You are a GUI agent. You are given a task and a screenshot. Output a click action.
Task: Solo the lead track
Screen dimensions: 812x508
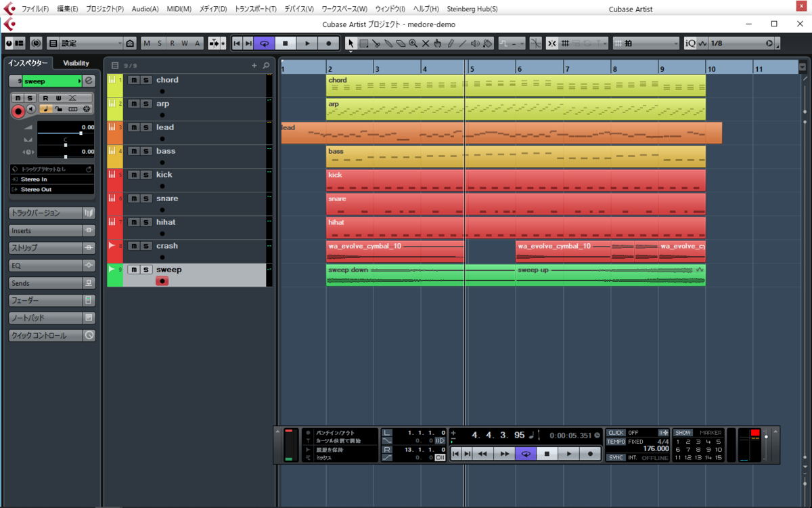(145, 127)
